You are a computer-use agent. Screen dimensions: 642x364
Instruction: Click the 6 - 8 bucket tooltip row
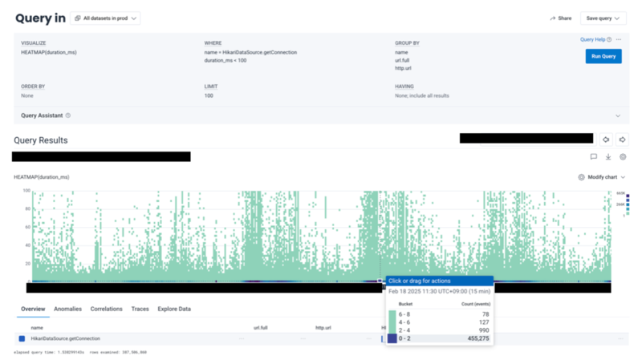click(439, 314)
